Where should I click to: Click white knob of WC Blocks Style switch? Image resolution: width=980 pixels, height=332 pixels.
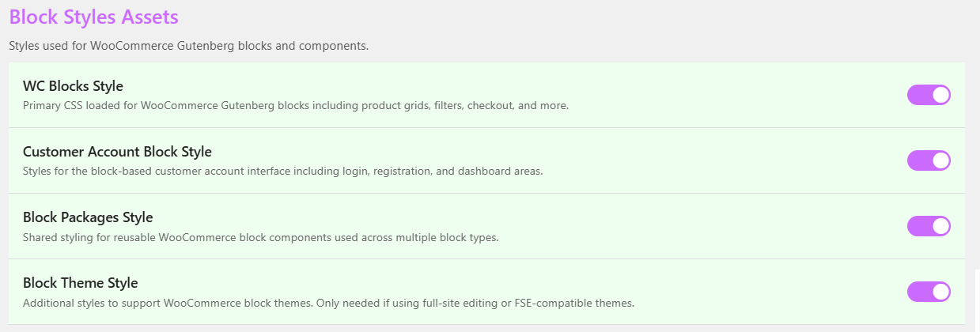point(940,95)
